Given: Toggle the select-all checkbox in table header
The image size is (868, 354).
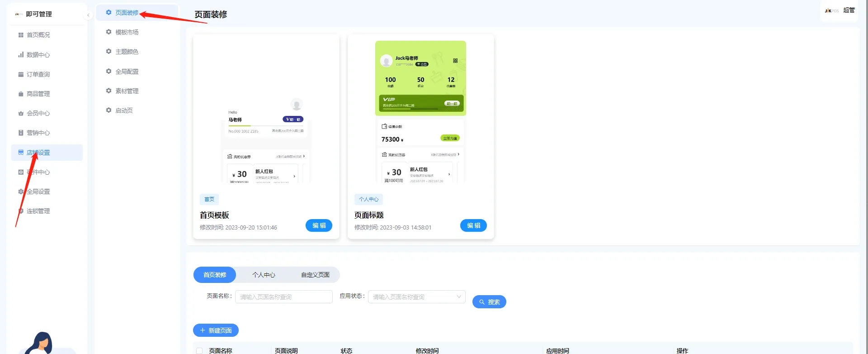Looking at the screenshot, I should pos(199,351).
